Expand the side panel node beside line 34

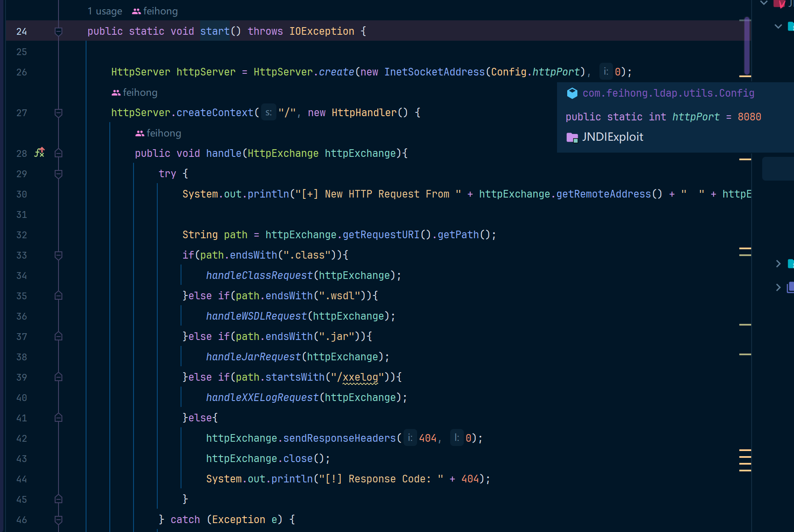(x=778, y=264)
